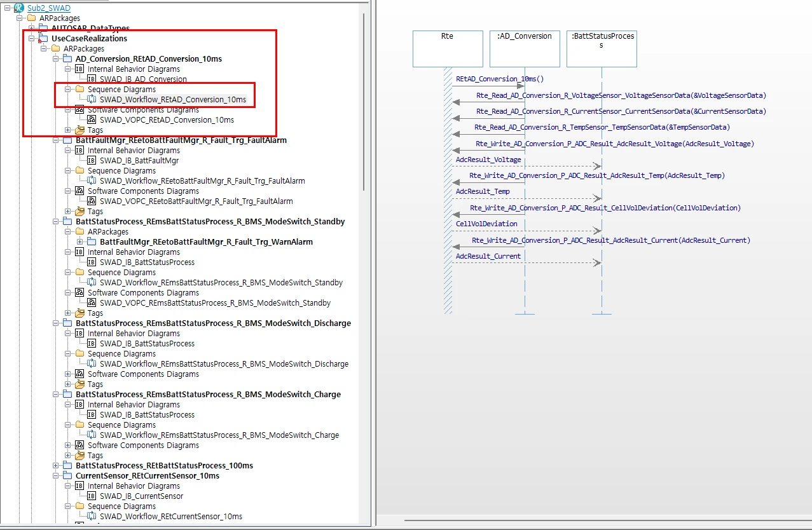Screen dimensions: 812x530
Task: Select the SWAD_IB_CurrentSensor row text
Action: tap(141, 496)
